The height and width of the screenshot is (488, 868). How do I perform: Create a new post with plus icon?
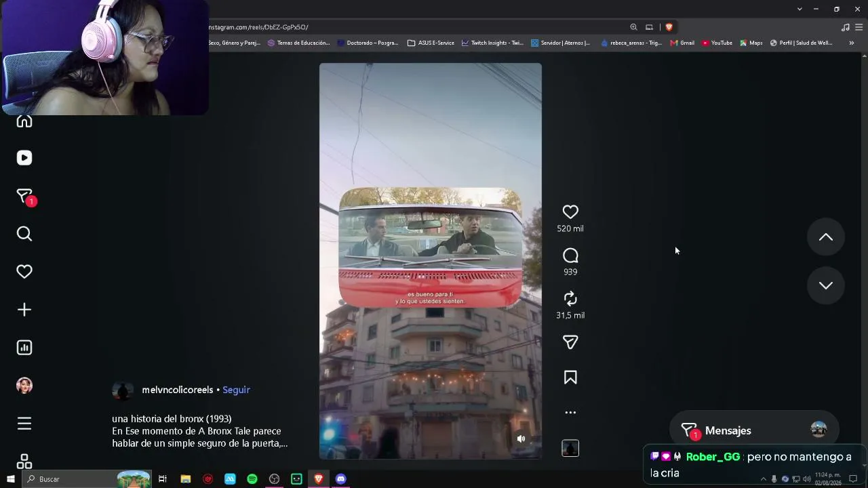coord(24,310)
